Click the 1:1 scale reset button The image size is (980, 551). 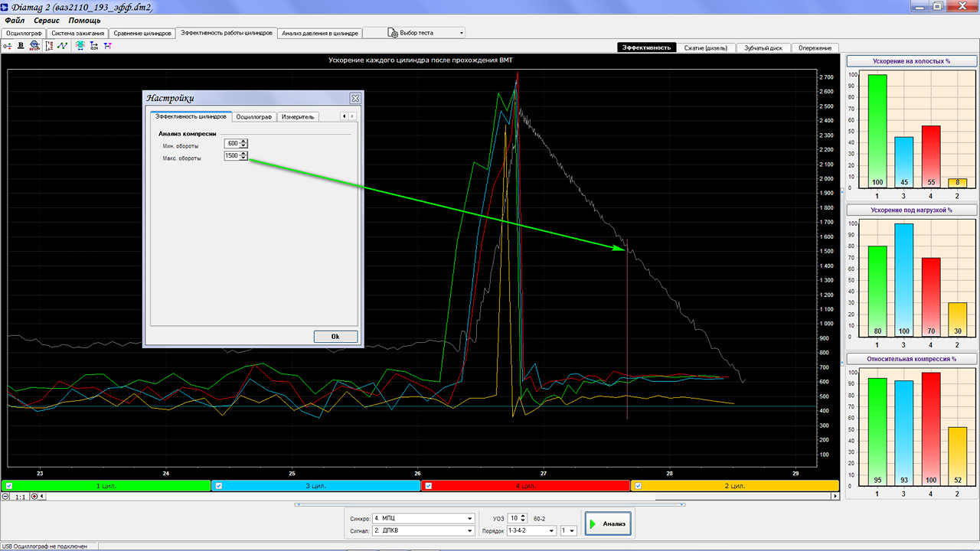click(x=20, y=496)
